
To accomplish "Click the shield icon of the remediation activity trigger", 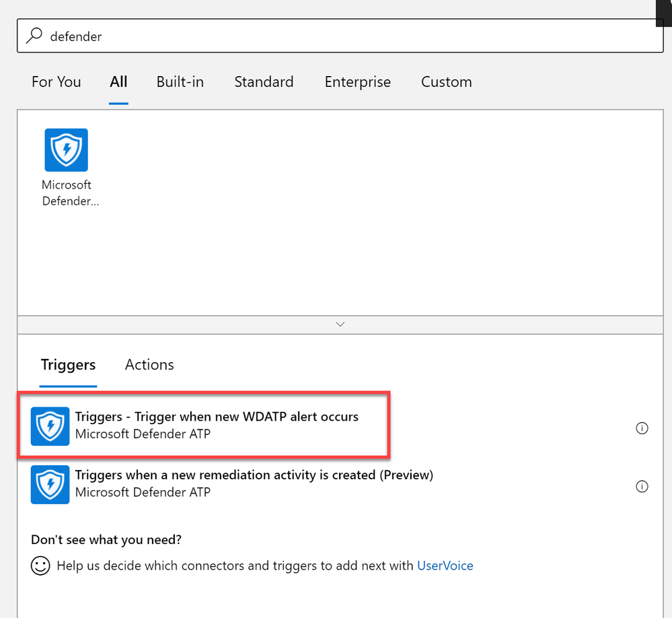I will (50, 485).
